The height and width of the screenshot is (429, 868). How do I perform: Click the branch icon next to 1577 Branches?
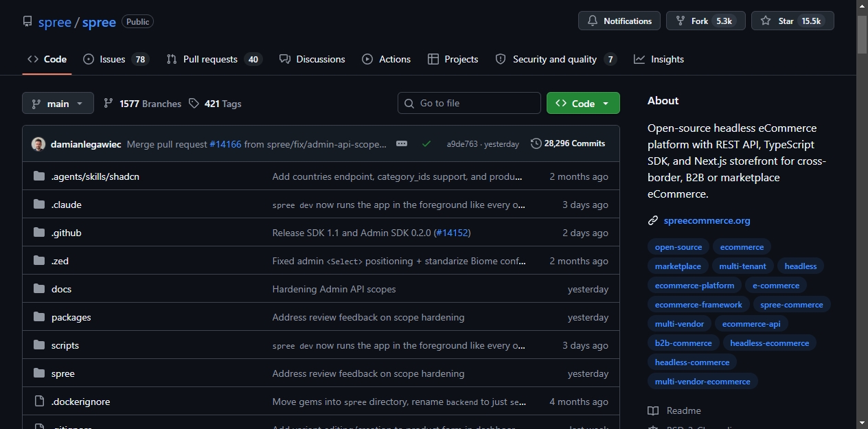click(x=108, y=103)
